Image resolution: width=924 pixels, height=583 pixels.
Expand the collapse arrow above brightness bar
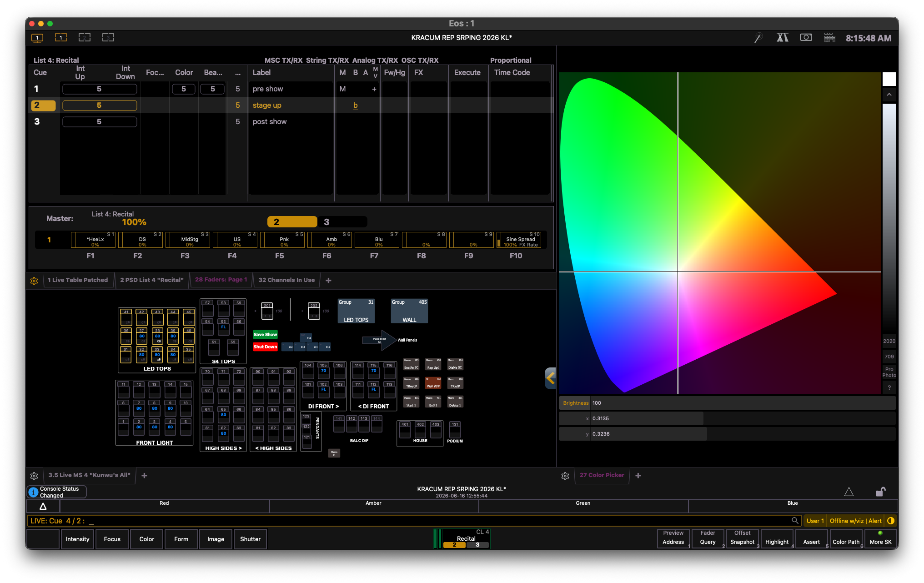[x=889, y=95]
